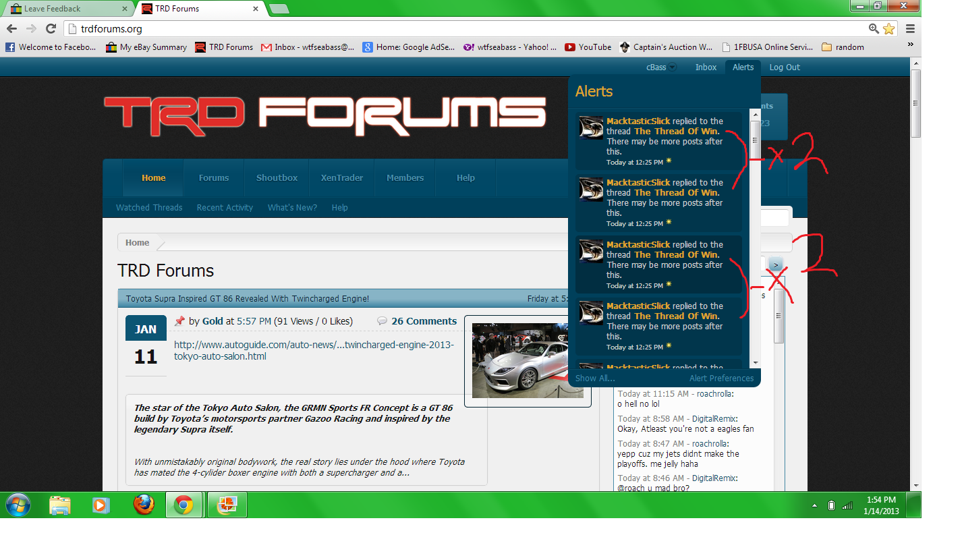Click the bookmark star icon
The height and width of the screenshot is (560, 962).
[889, 28]
